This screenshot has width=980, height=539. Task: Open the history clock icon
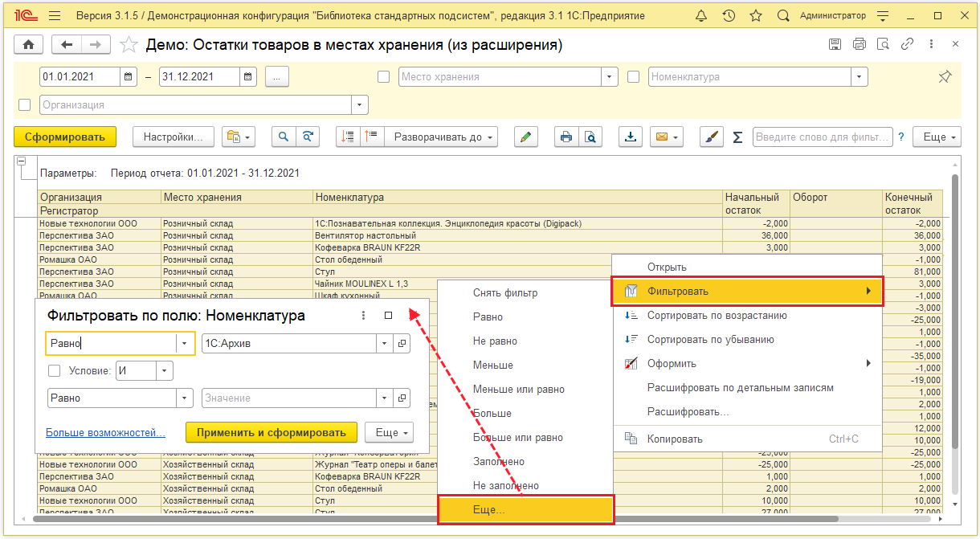click(729, 15)
